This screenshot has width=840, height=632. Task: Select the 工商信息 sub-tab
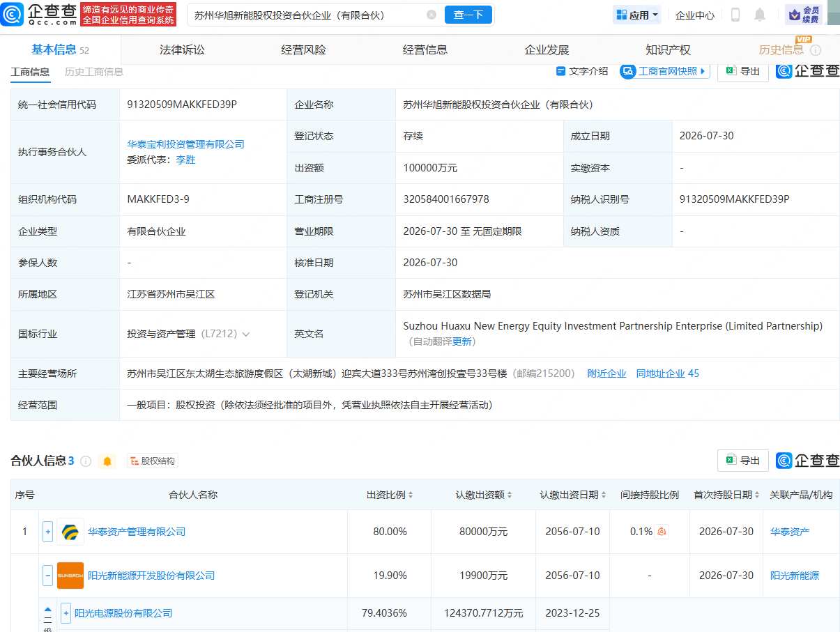point(30,72)
